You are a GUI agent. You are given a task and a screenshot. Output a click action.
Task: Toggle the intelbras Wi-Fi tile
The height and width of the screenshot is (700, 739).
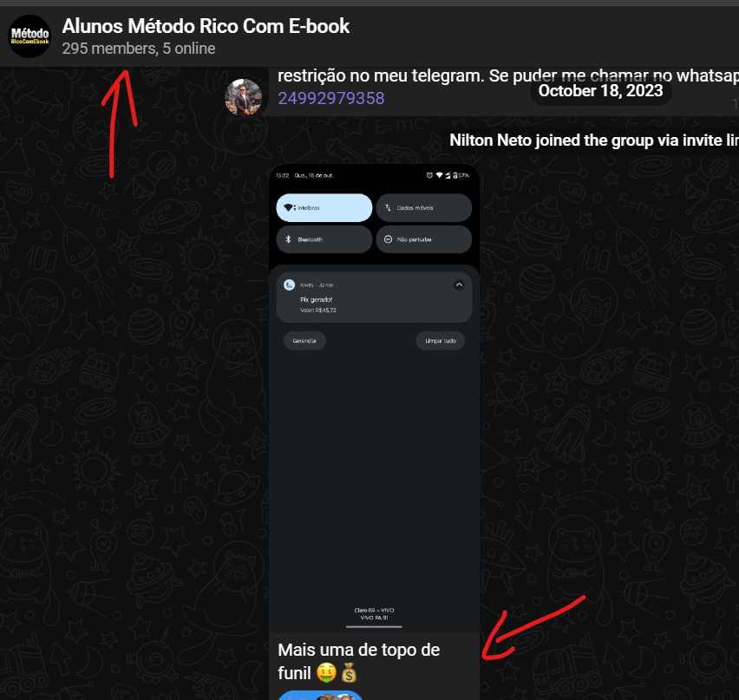[x=324, y=208]
